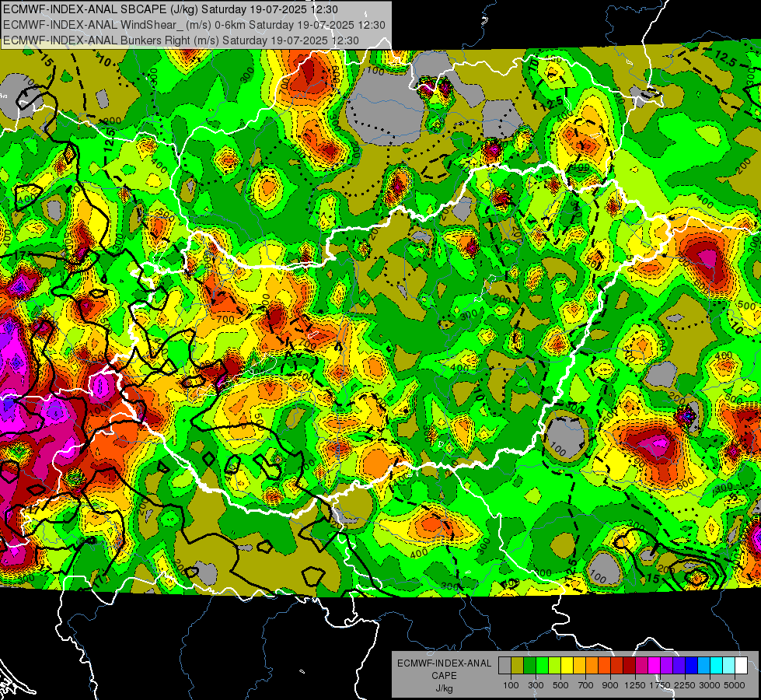Select the yellow legend swatch

567,666
